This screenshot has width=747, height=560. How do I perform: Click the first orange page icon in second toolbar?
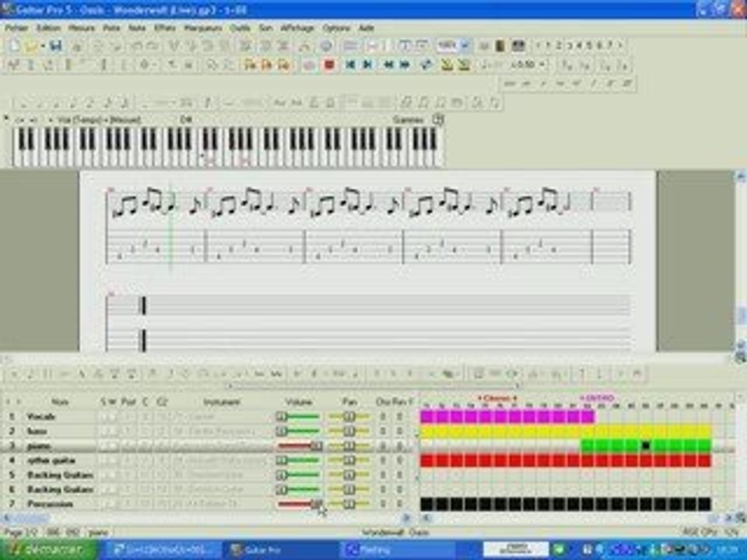250,65
